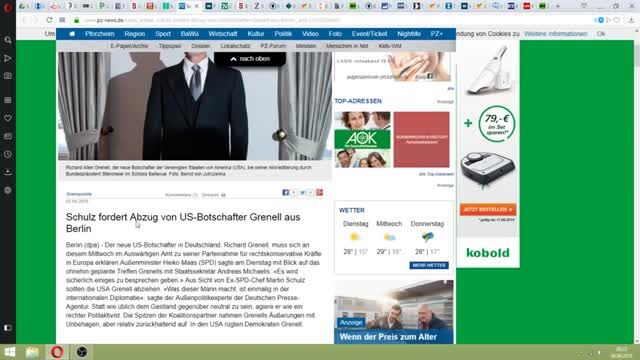Image resolution: width=640 pixels, height=360 pixels.
Task: Open the Nightlife section
Action: pos(409,34)
